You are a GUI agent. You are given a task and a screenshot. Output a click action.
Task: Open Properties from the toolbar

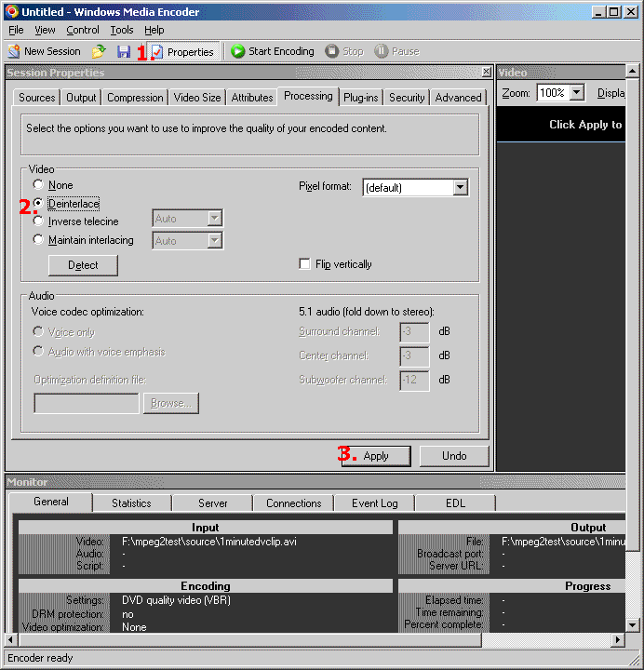[x=183, y=52]
